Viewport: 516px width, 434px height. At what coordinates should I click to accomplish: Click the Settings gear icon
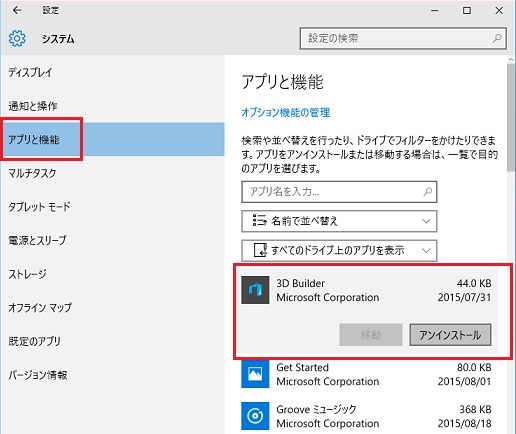coord(17,38)
